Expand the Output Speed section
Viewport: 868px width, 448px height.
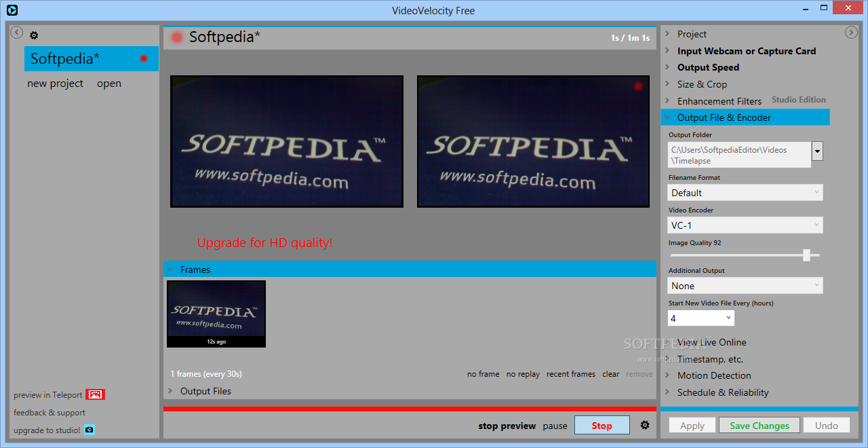(x=708, y=67)
